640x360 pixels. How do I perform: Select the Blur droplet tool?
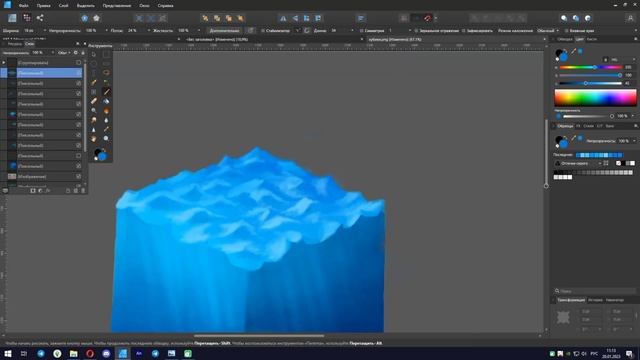click(107, 120)
